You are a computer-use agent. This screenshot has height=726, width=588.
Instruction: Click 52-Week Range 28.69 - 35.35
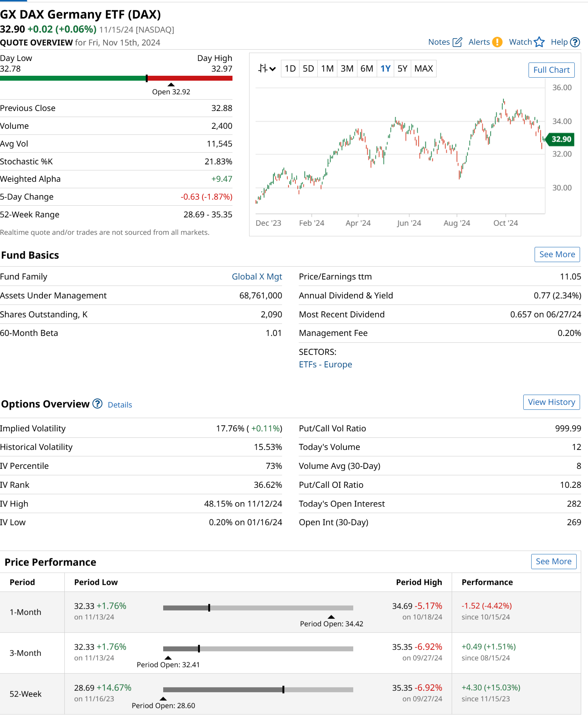coord(208,215)
